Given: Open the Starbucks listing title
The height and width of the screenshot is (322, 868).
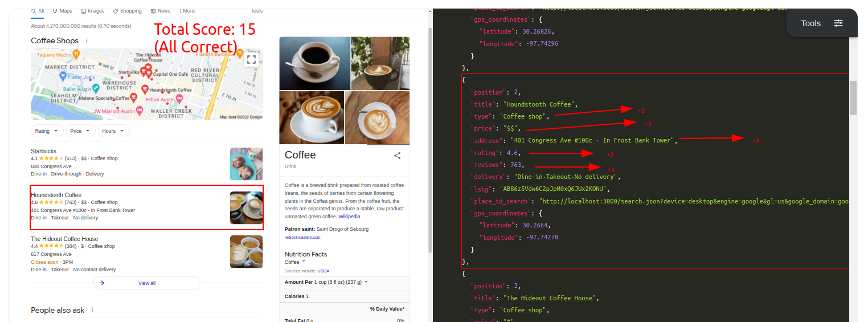Looking at the screenshot, I should pyautogui.click(x=44, y=151).
